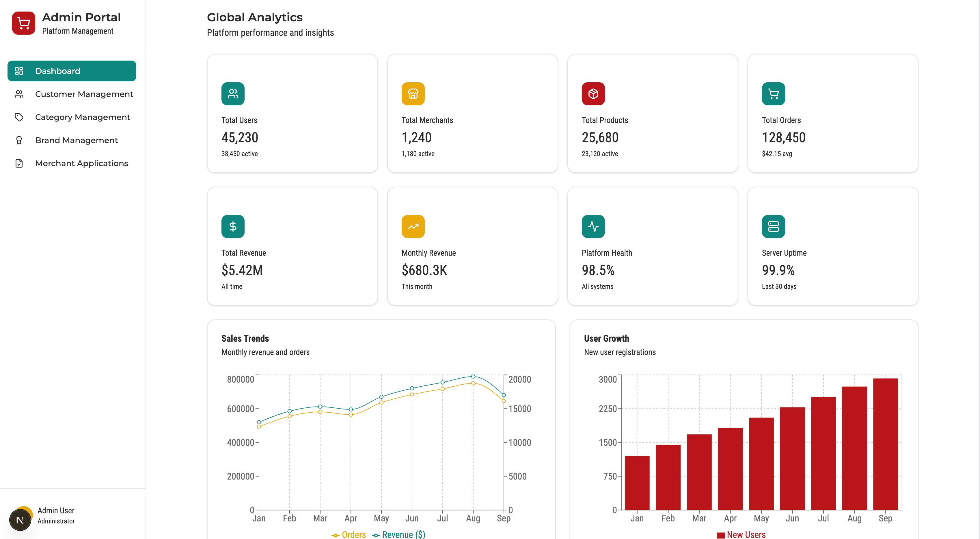The width and height of the screenshot is (980, 539).
Task: Click the Admin Portal shopping cart logo
Action: click(23, 23)
